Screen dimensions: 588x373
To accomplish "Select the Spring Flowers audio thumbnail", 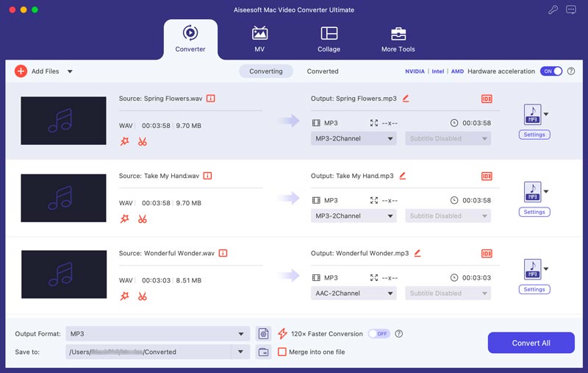I will 63,121.
